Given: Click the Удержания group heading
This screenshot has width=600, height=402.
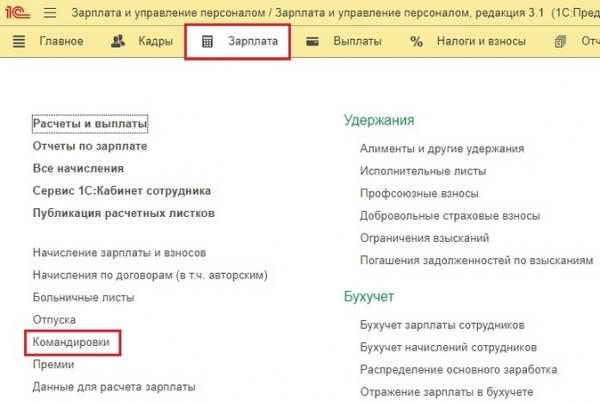Looking at the screenshot, I should pyautogui.click(x=379, y=120).
